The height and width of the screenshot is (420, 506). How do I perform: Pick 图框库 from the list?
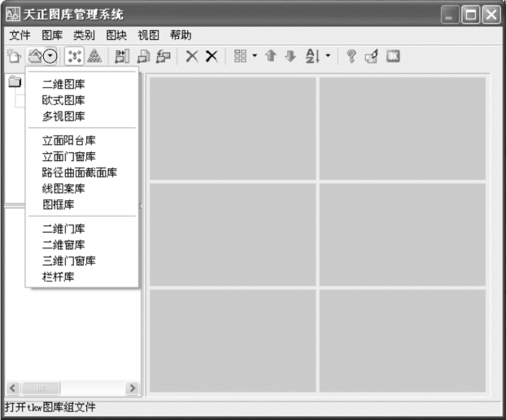[82, 204]
